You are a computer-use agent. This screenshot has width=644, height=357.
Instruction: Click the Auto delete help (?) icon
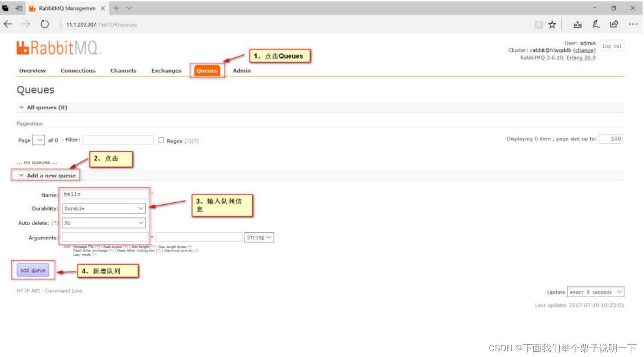tap(55, 223)
